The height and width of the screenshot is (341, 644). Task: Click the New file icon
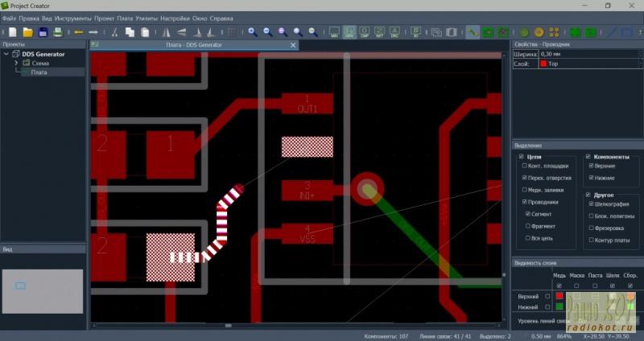(x=11, y=32)
